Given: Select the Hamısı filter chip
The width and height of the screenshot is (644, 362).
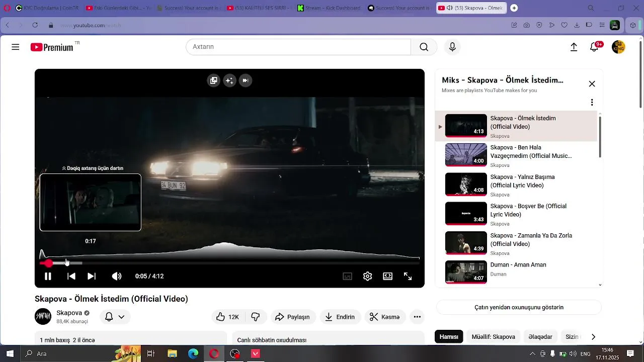Looking at the screenshot, I should point(449,337).
